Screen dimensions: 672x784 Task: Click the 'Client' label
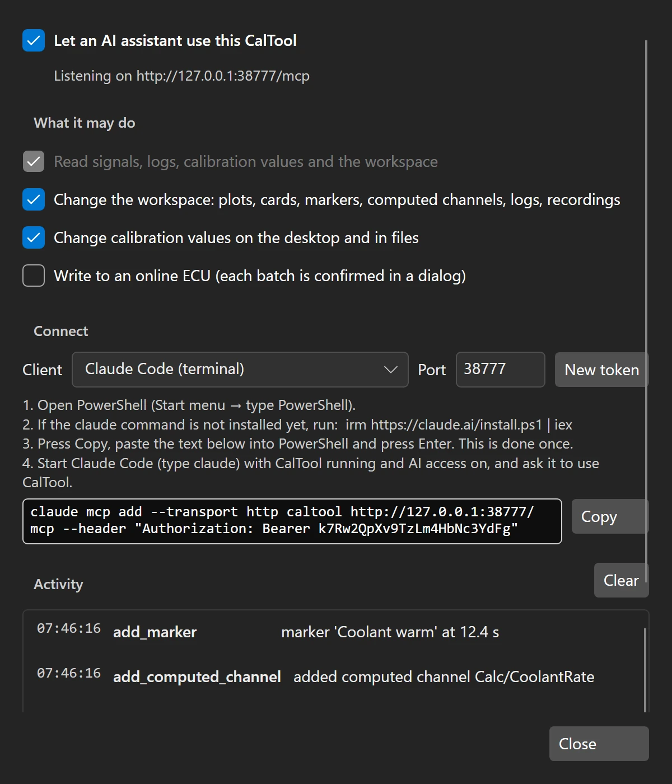pos(42,370)
